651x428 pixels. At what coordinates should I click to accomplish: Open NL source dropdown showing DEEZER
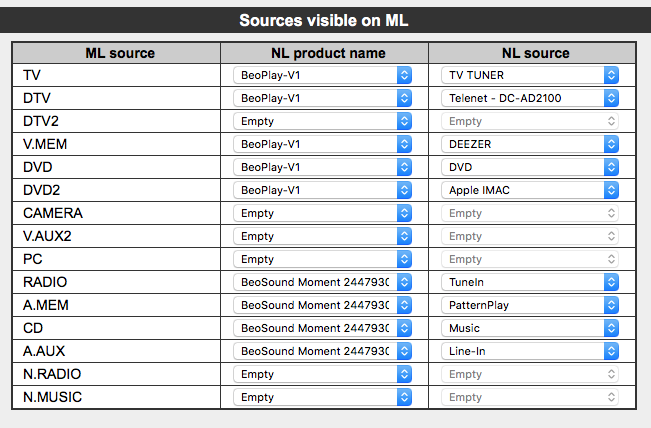point(530,144)
